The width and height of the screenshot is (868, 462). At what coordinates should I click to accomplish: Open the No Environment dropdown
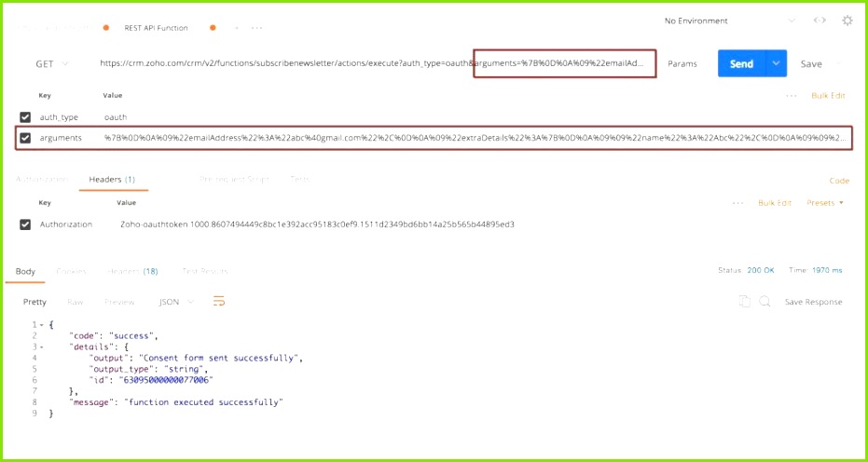[x=730, y=21]
